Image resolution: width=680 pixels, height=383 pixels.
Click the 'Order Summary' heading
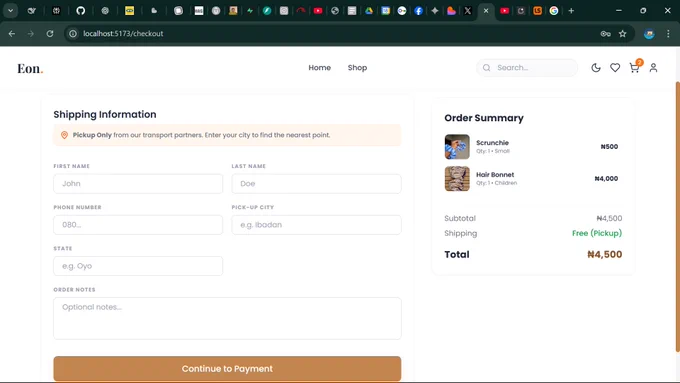[484, 118]
